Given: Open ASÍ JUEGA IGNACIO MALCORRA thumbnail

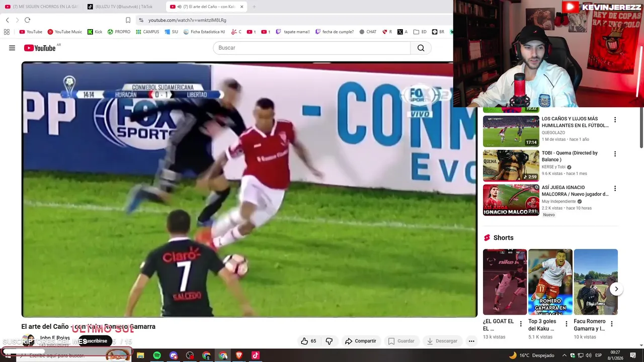Looking at the screenshot, I should click(x=511, y=200).
